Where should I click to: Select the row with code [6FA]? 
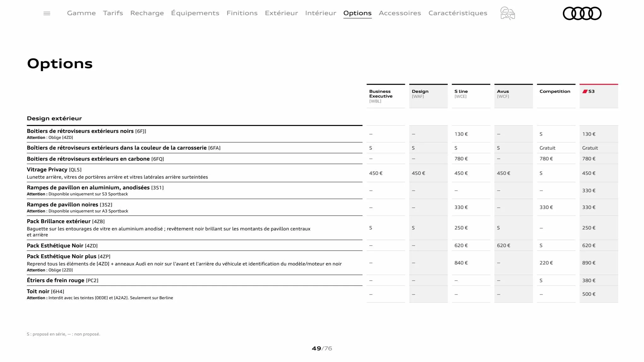(x=194, y=148)
